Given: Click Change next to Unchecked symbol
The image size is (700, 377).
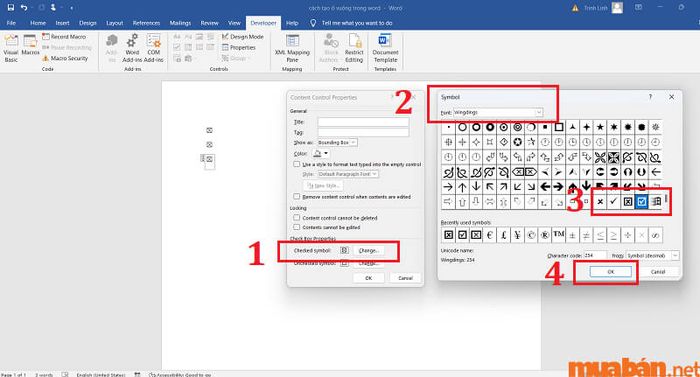Looking at the screenshot, I should (x=369, y=264).
